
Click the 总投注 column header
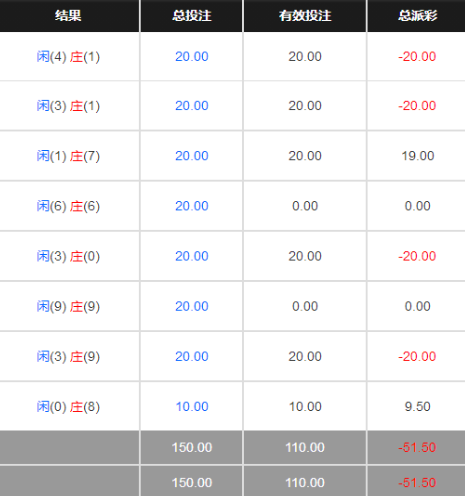coord(192,15)
